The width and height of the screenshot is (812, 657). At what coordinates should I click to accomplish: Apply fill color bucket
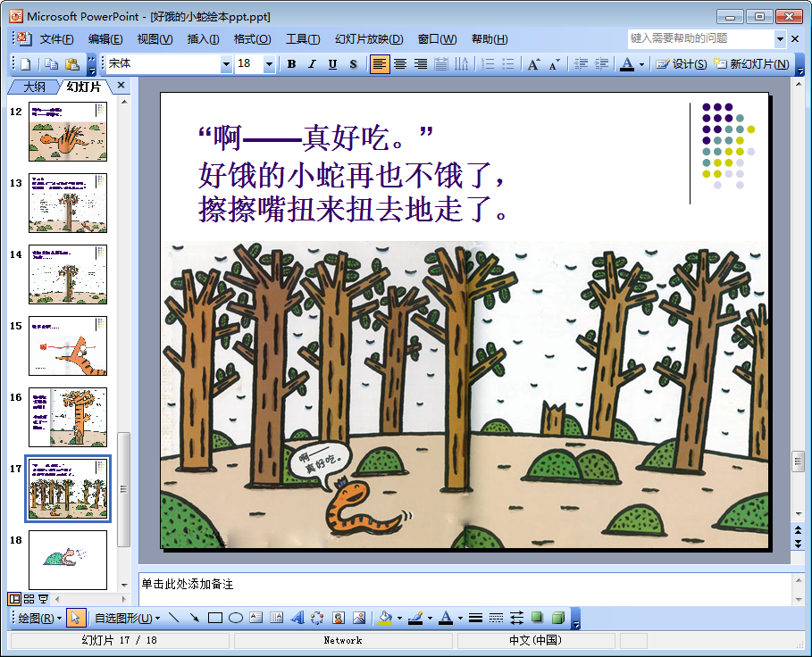pyautogui.click(x=385, y=619)
